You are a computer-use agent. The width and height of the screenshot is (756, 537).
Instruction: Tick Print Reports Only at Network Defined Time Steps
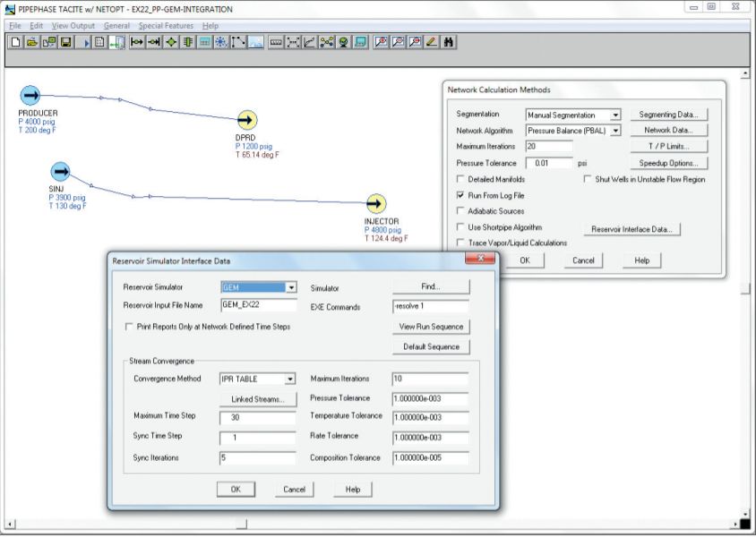(131, 327)
